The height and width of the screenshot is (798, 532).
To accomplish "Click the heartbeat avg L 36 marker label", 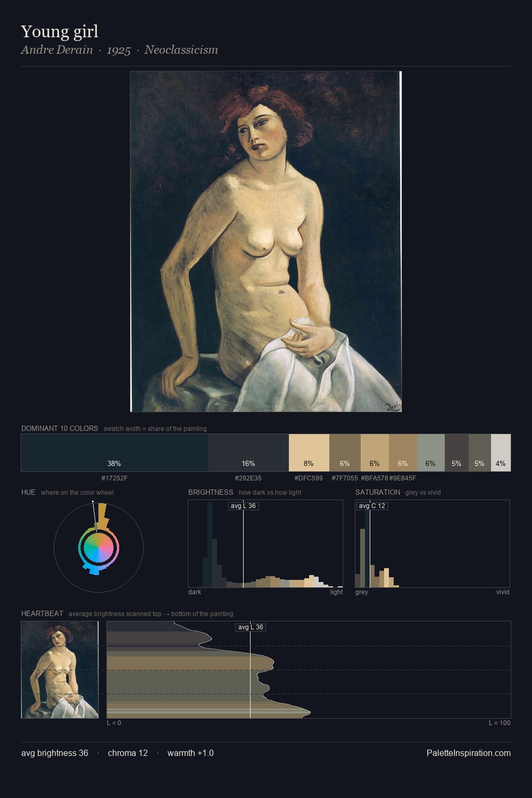I will [251, 627].
